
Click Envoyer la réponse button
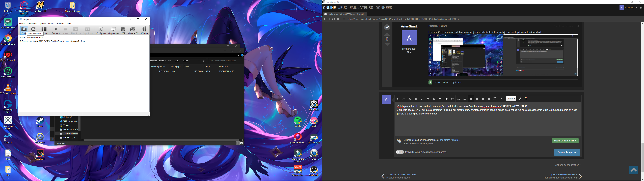pyautogui.click(x=567, y=152)
